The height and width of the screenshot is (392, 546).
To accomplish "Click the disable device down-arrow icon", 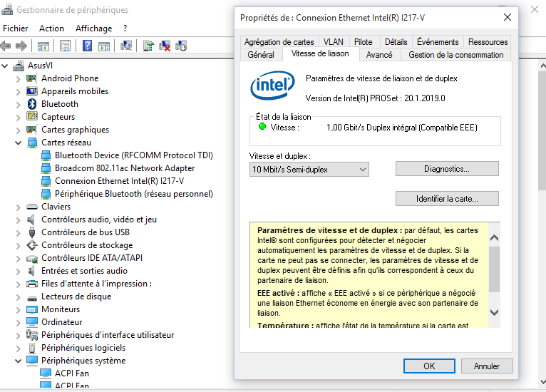I will [181, 46].
